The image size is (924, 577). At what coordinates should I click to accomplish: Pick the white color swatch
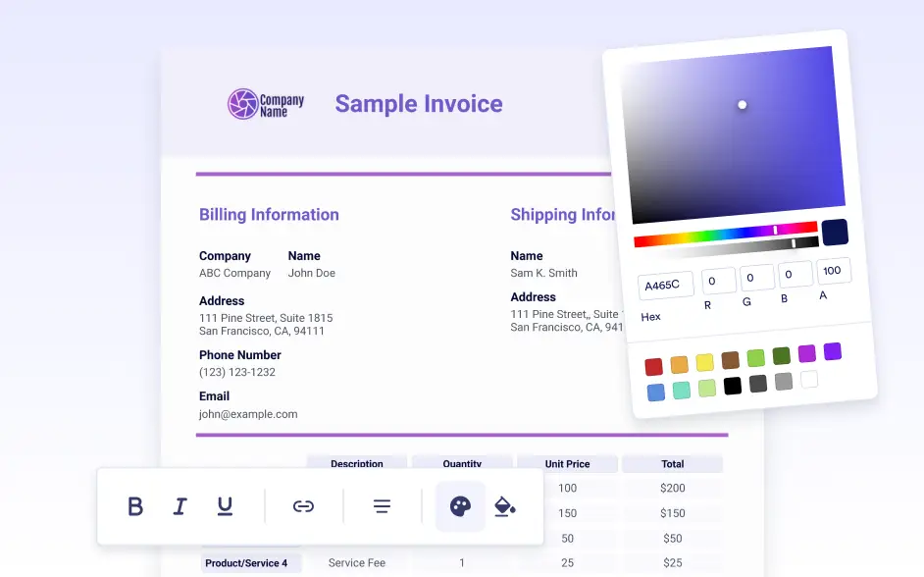(x=809, y=379)
